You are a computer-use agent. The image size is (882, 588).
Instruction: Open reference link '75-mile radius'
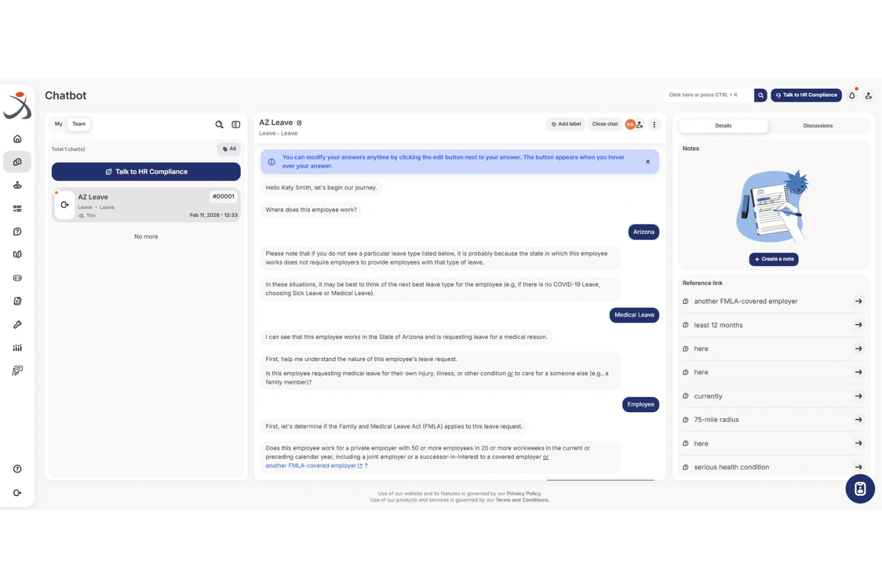tap(773, 419)
